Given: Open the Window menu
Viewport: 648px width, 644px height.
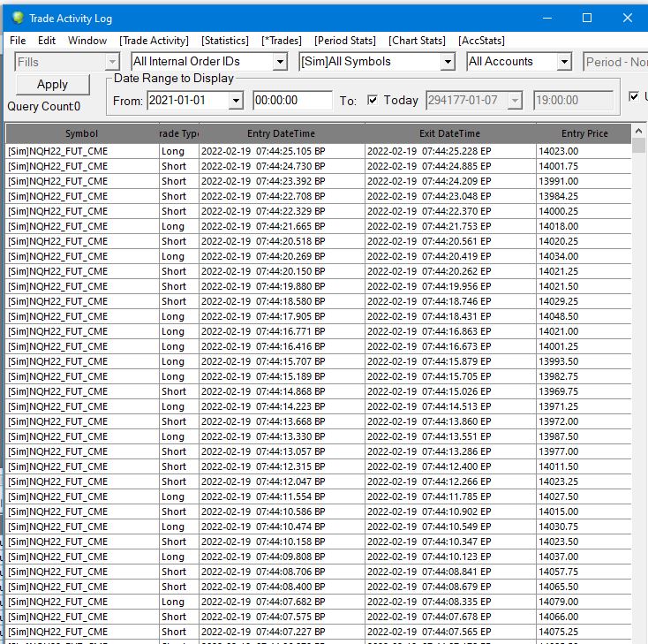Looking at the screenshot, I should point(87,41).
